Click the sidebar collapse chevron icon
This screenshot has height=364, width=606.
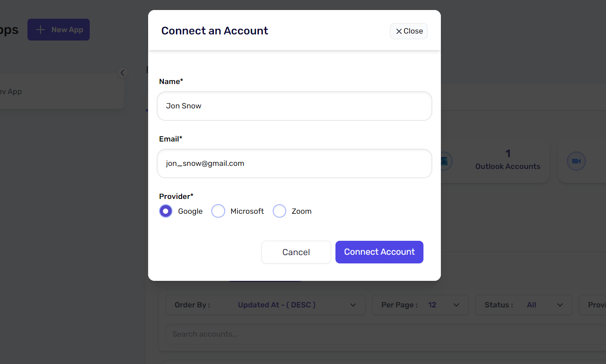coord(122,73)
